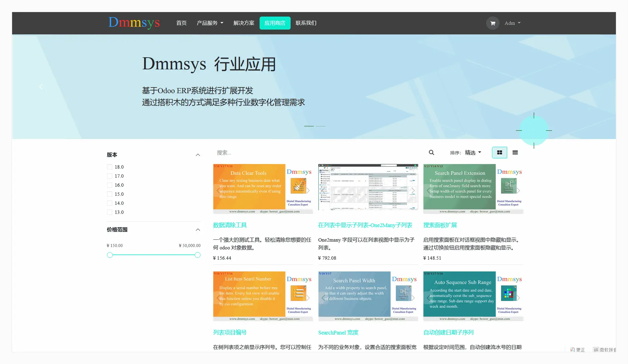The width and height of the screenshot is (628, 364).
Task: Next image arrow on Data Clear Tools card
Action: click(308, 190)
